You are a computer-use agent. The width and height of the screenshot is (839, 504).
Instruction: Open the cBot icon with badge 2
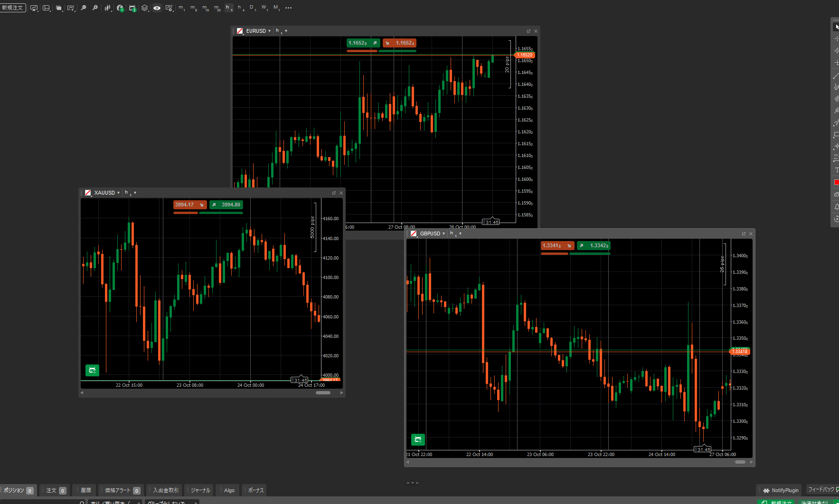point(132,8)
